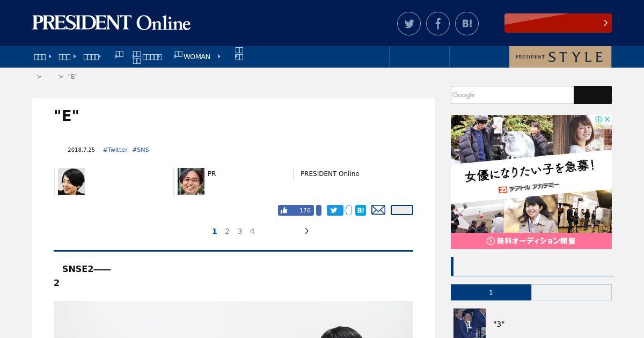
Task: Open the Twitter icon in the header
Action: click(409, 24)
